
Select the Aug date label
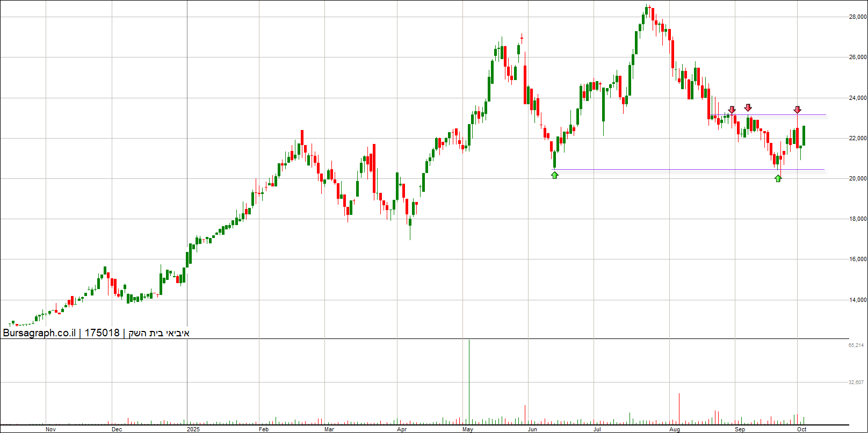coord(675,429)
